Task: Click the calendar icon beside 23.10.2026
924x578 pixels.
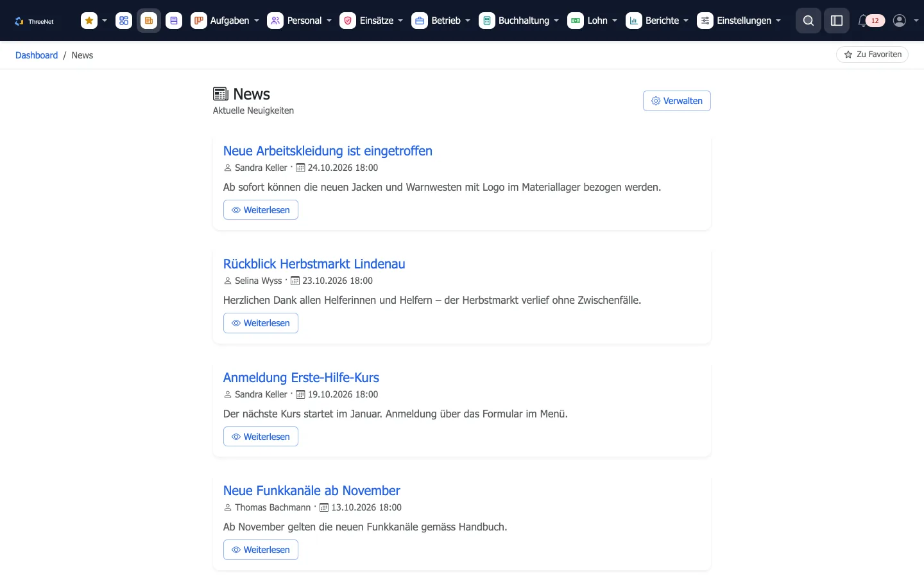Action: point(295,281)
